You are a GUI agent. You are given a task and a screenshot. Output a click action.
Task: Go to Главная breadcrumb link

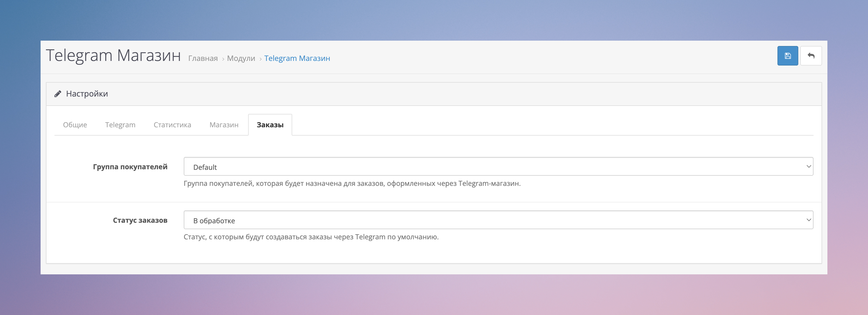(203, 58)
